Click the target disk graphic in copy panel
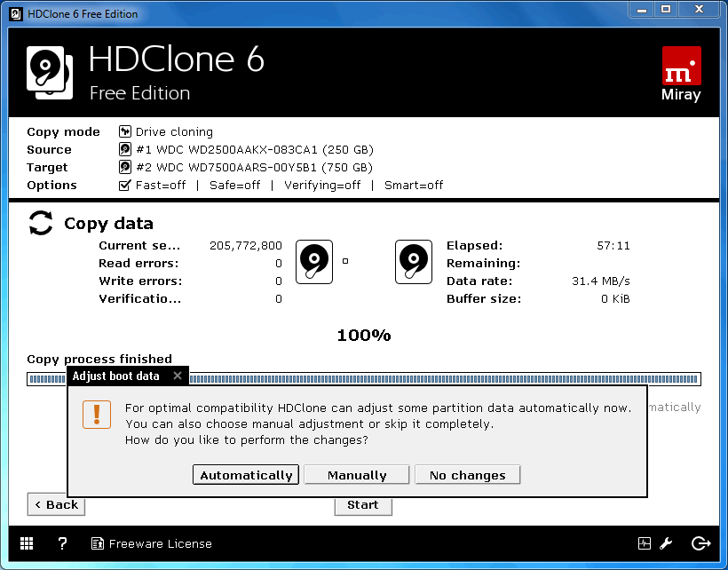The image size is (728, 570). coord(414,262)
